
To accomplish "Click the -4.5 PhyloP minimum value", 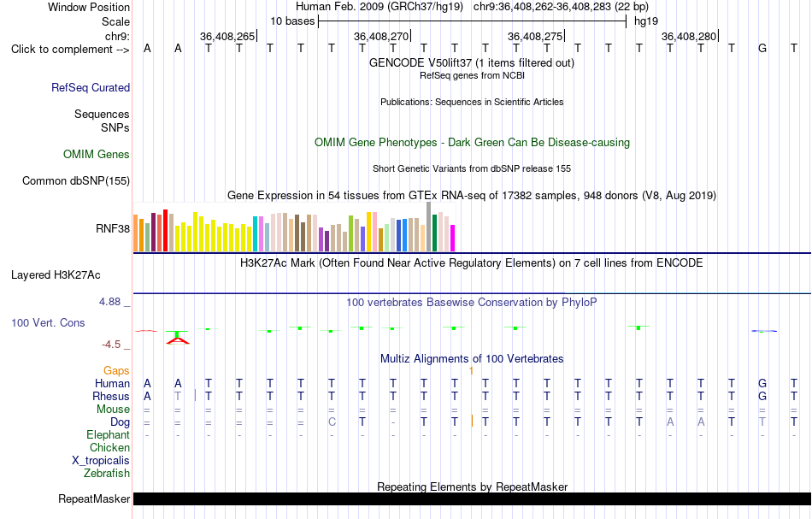I will pos(111,345).
